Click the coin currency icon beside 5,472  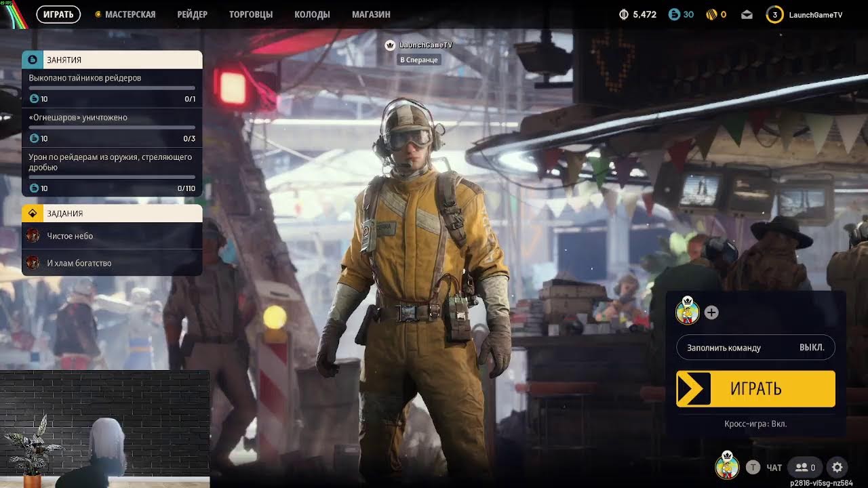pyautogui.click(x=625, y=14)
